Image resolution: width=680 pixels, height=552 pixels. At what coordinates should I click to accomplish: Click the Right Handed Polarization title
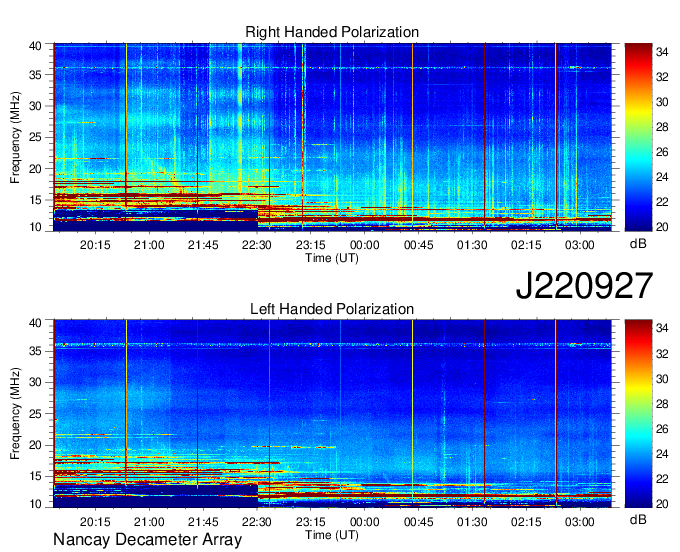[332, 32]
